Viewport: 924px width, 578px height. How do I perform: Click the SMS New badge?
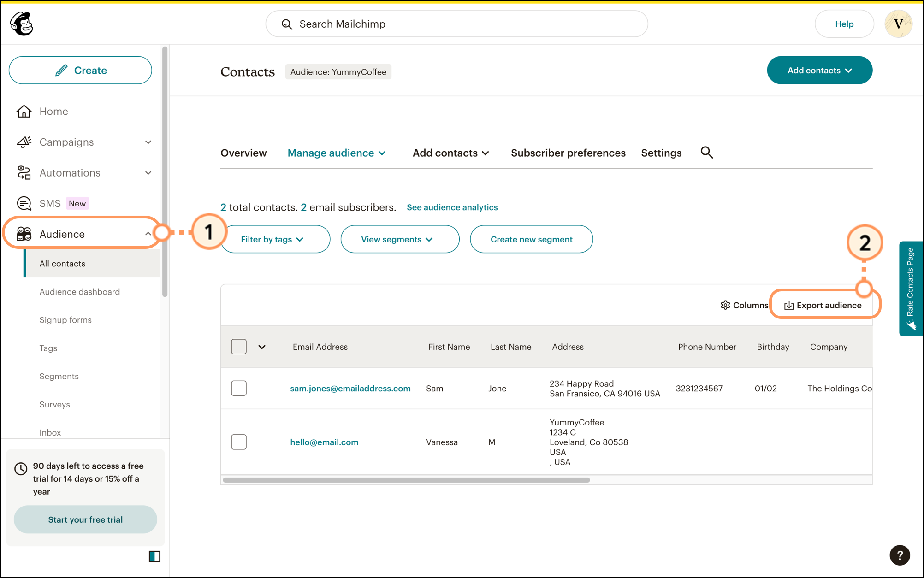click(x=77, y=203)
